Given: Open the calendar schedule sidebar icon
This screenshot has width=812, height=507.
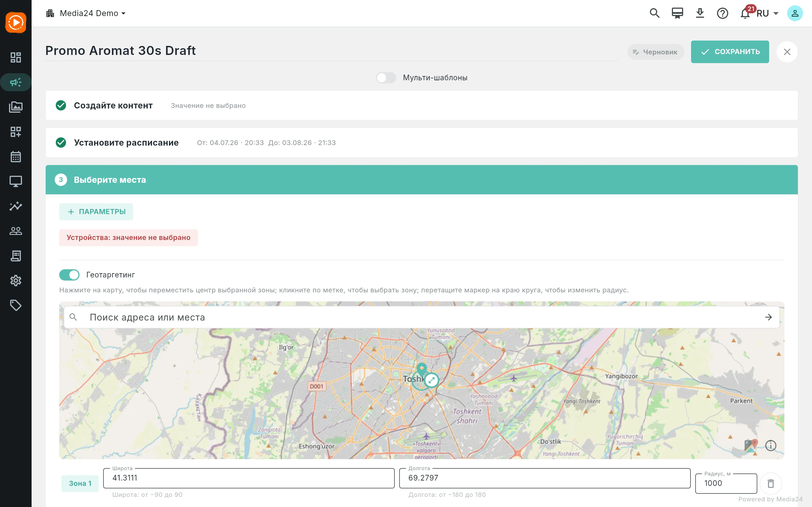Looking at the screenshot, I should point(16,157).
